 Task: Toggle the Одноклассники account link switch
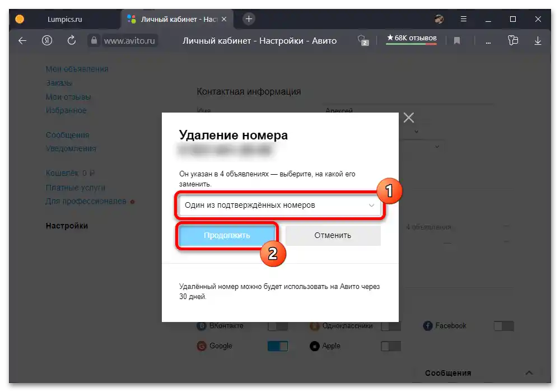coord(391,326)
